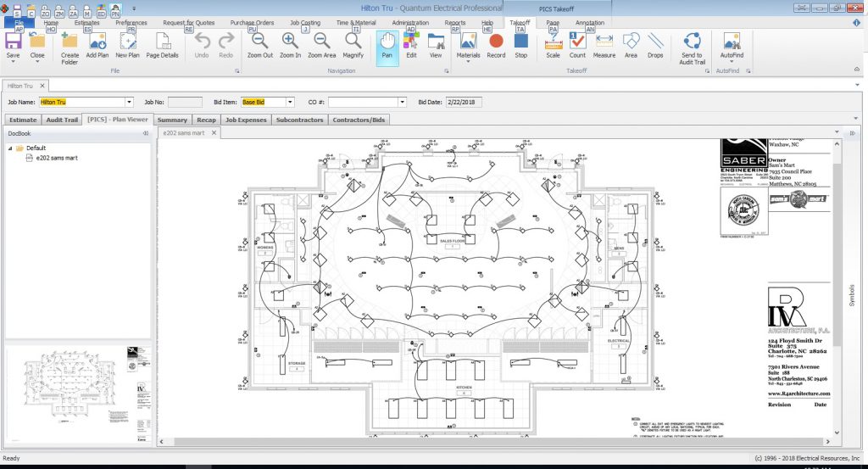Pin the DocBook panel
This screenshot has height=469, width=868.
145,133
